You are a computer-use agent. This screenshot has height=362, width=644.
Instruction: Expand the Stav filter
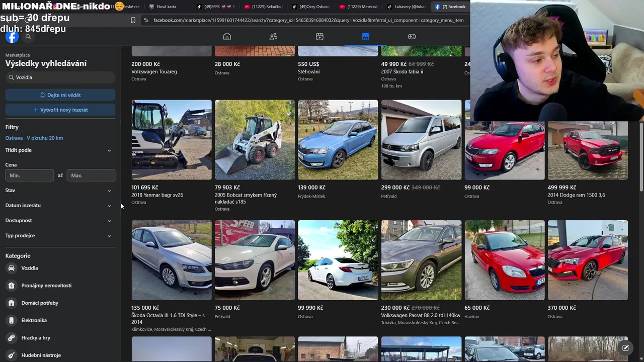tap(60, 191)
